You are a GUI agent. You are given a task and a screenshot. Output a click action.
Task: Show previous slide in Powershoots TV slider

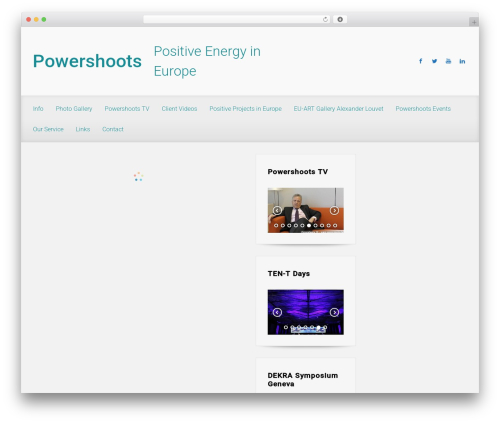(x=277, y=210)
